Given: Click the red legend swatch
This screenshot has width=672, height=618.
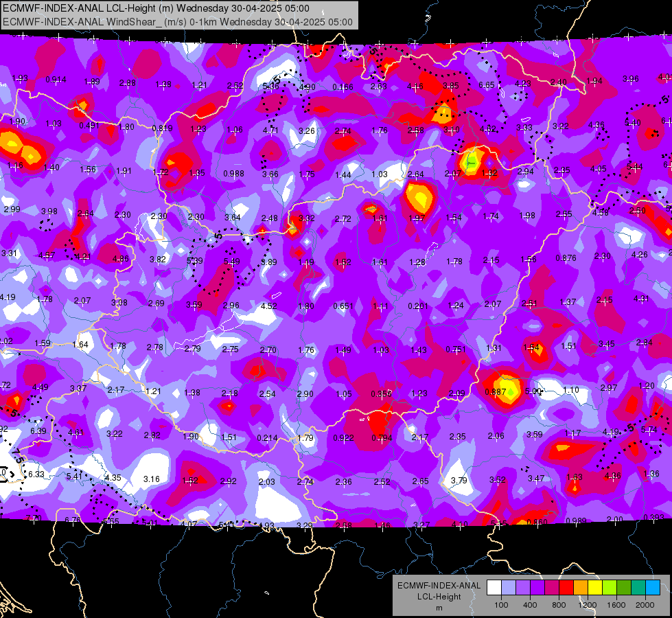Looking at the screenshot, I should point(566,588).
